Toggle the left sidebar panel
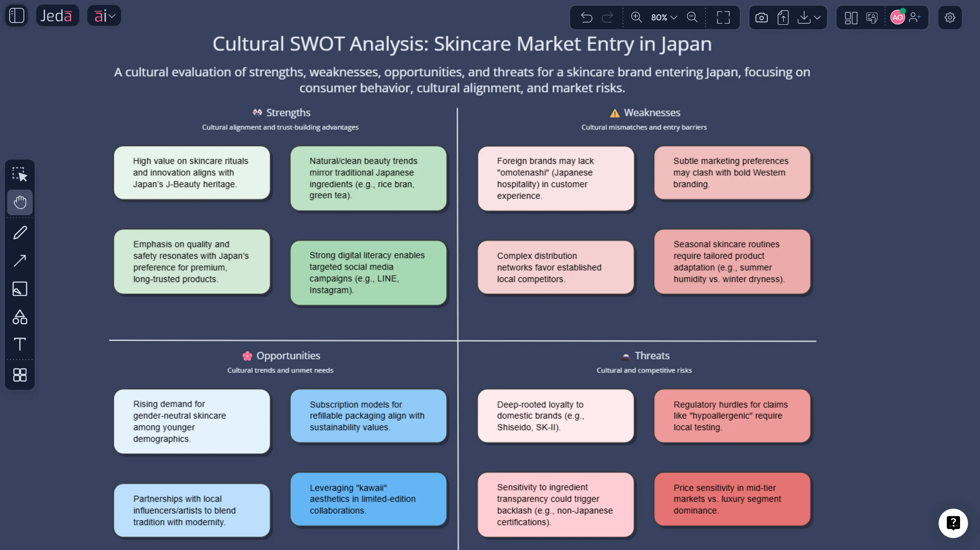 (16, 16)
